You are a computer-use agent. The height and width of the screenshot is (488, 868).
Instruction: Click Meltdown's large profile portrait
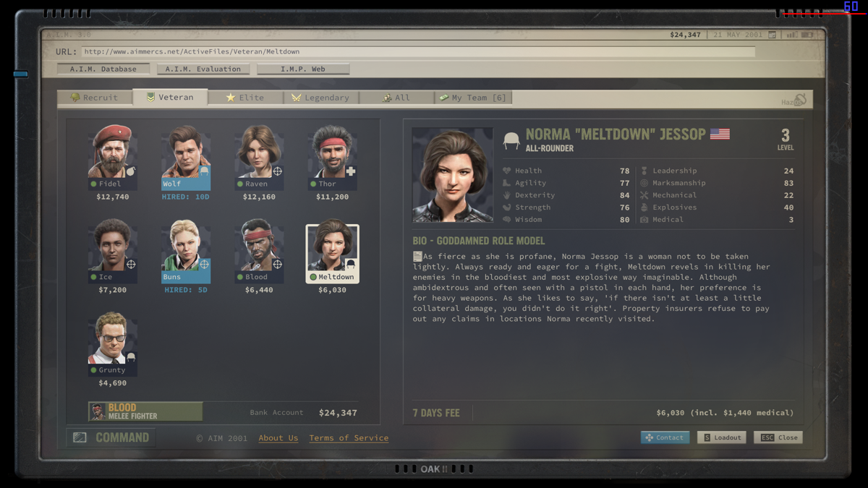[x=453, y=175]
